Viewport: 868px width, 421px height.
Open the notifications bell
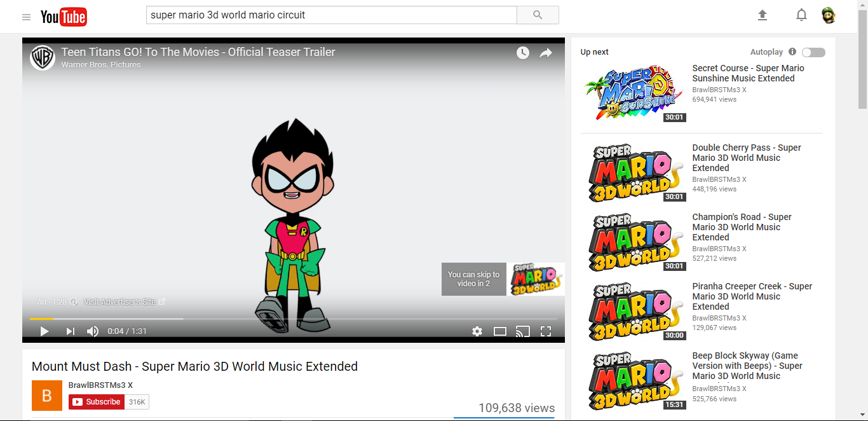coord(801,15)
